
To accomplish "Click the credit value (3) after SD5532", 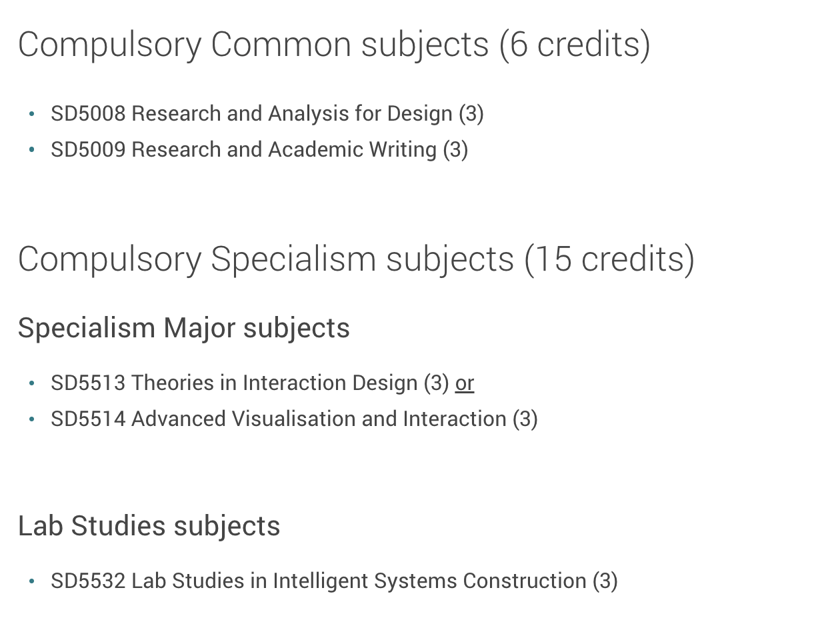I will [605, 581].
